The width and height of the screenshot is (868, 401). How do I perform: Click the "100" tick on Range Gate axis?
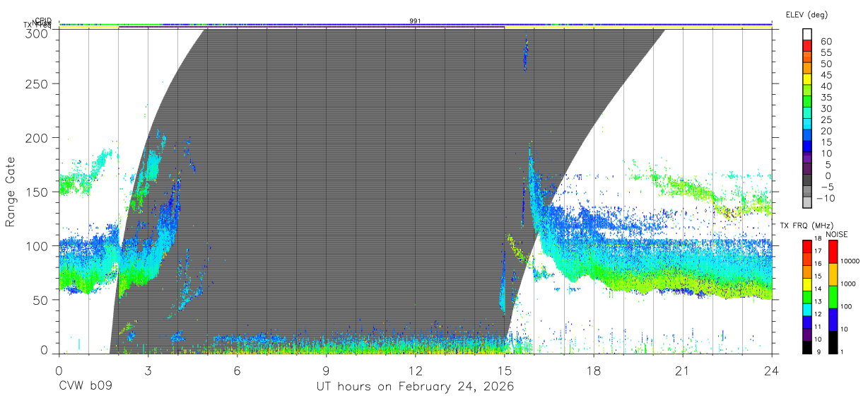37,245
